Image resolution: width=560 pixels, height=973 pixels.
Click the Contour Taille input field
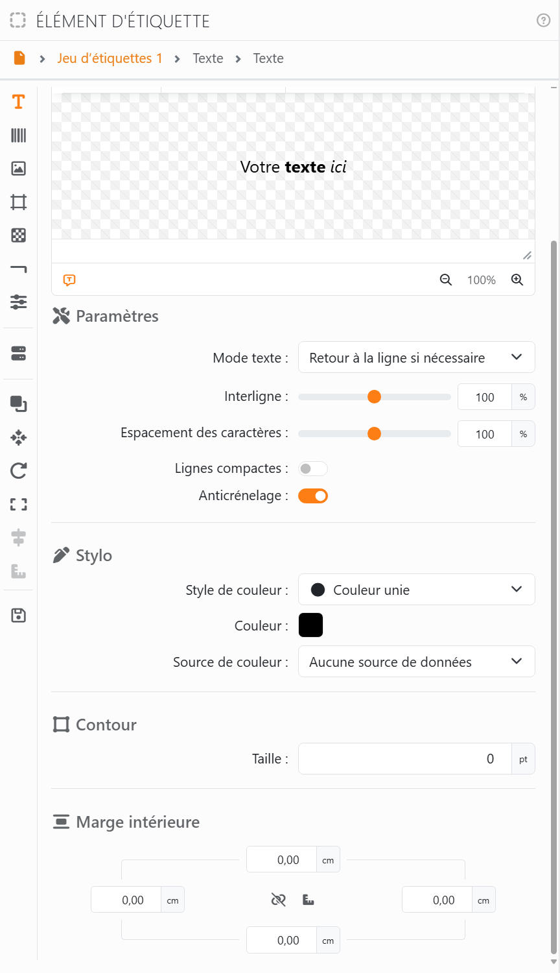point(405,759)
